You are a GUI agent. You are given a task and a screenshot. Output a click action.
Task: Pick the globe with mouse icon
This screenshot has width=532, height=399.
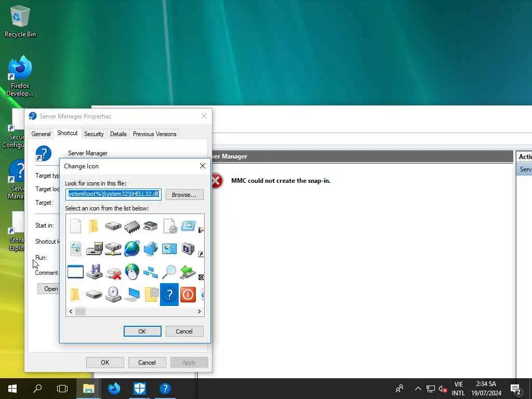point(131,272)
